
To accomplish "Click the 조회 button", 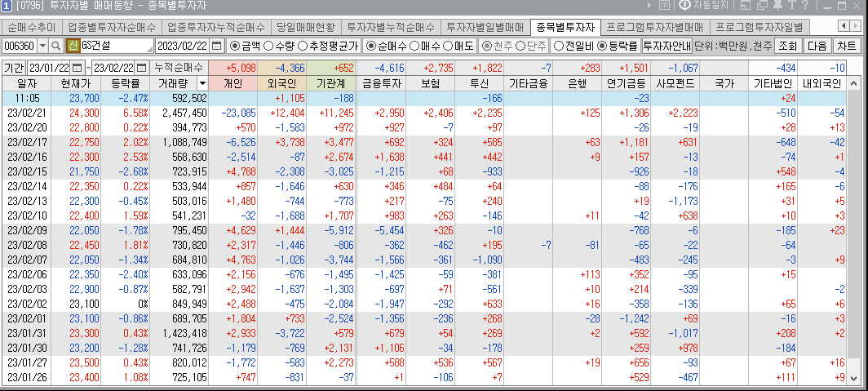I will click(787, 46).
